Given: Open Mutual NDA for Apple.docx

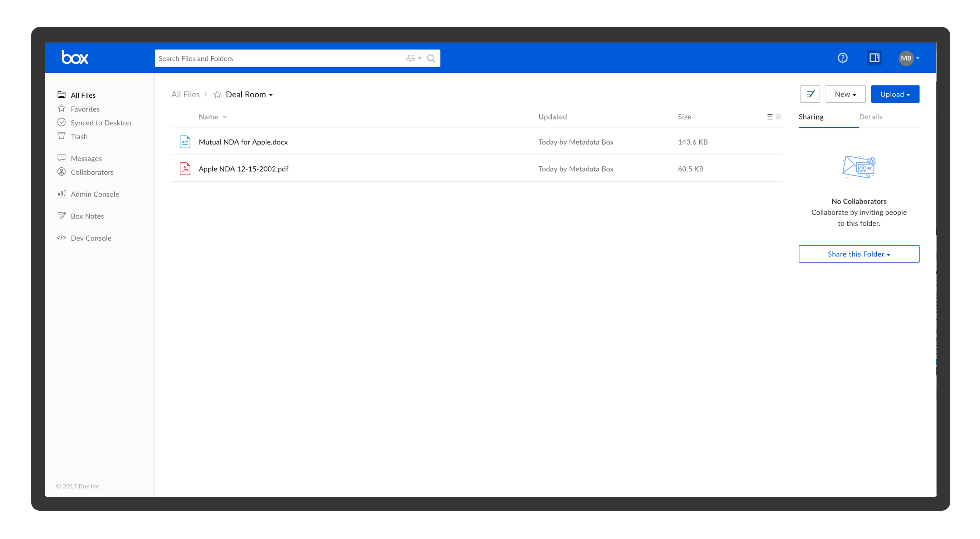Looking at the screenshot, I should pos(243,142).
